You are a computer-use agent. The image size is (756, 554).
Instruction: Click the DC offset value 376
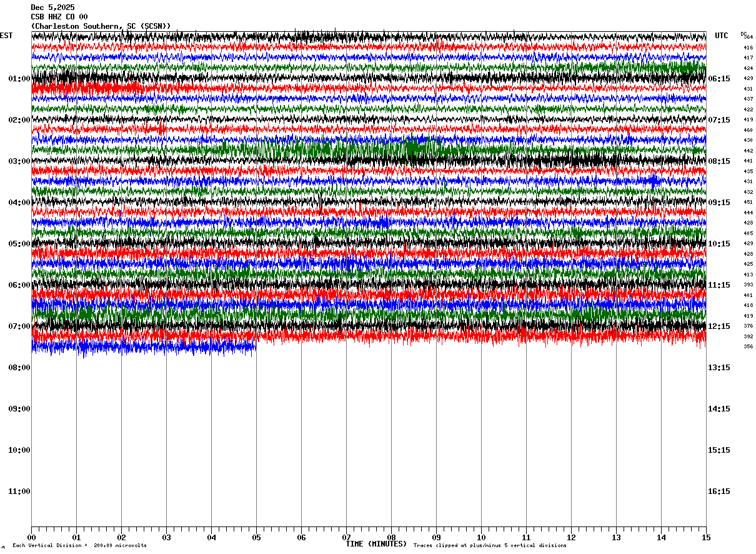point(749,326)
